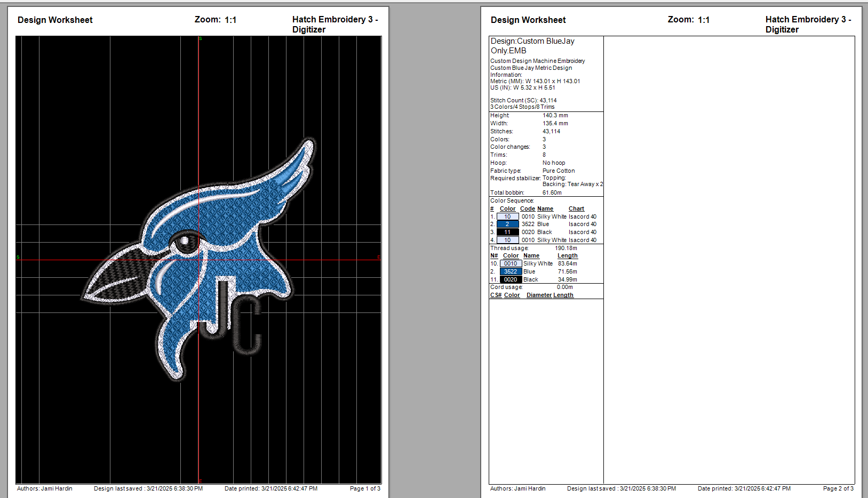Click 'Design last saved' footer on page 1

click(x=148, y=488)
